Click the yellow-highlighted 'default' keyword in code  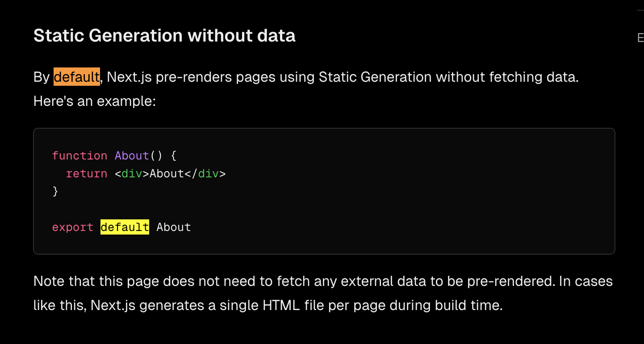click(125, 227)
